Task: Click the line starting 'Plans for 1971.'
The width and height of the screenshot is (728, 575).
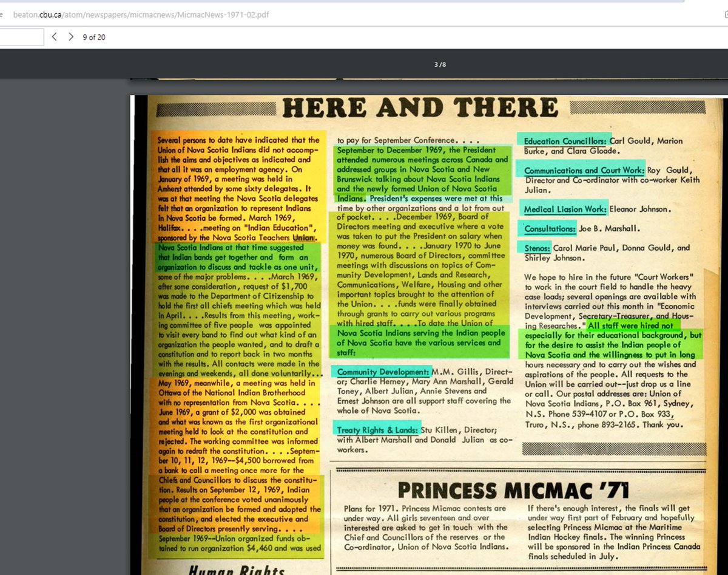Action: point(425,508)
